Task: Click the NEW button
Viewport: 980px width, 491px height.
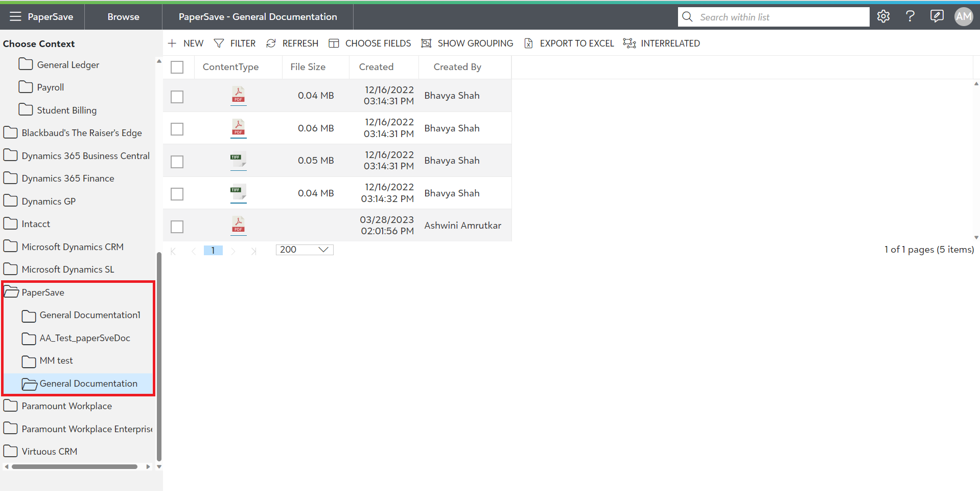Action: click(x=186, y=43)
